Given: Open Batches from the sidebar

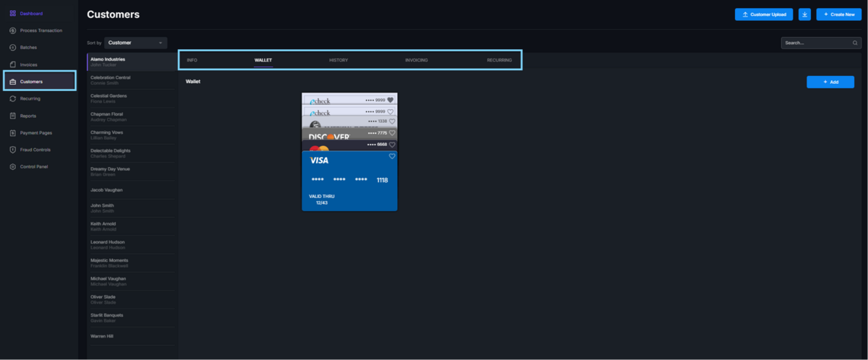Looking at the screenshot, I should pyautogui.click(x=29, y=48).
